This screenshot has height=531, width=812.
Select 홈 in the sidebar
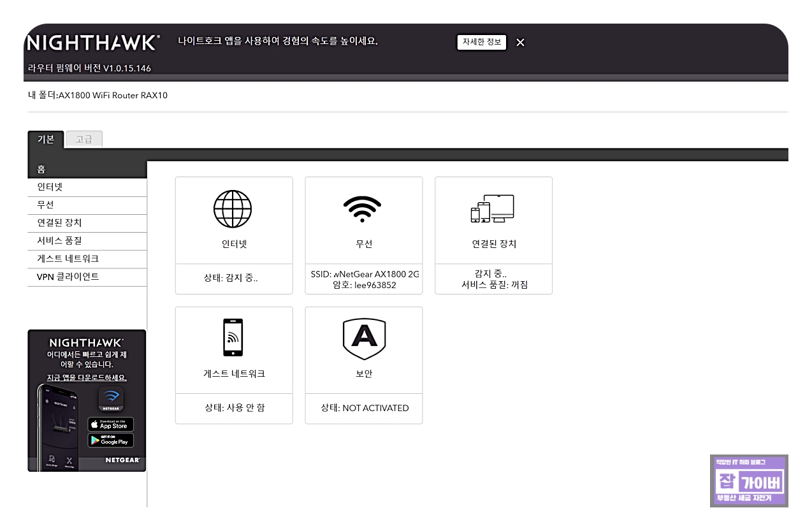pyautogui.click(x=87, y=169)
